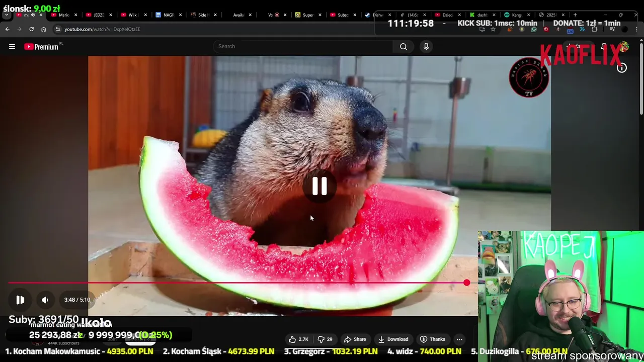Switch to the Super tab
The height and width of the screenshot is (362, 644).
click(x=308, y=15)
